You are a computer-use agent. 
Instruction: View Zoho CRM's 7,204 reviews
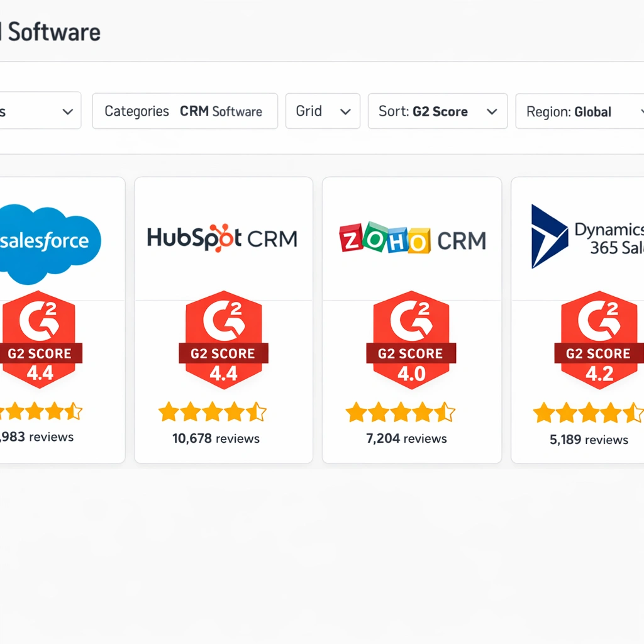pos(406,438)
